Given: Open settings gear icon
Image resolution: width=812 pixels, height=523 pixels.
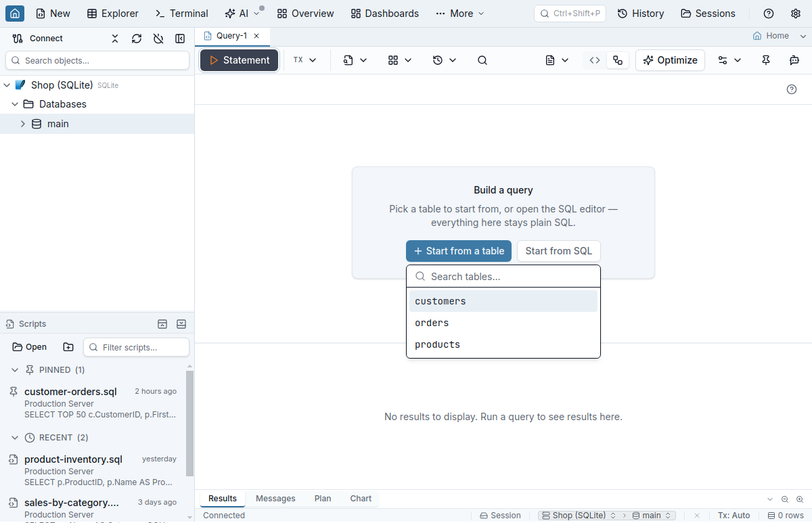Looking at the screenshot, I should 796,14.
